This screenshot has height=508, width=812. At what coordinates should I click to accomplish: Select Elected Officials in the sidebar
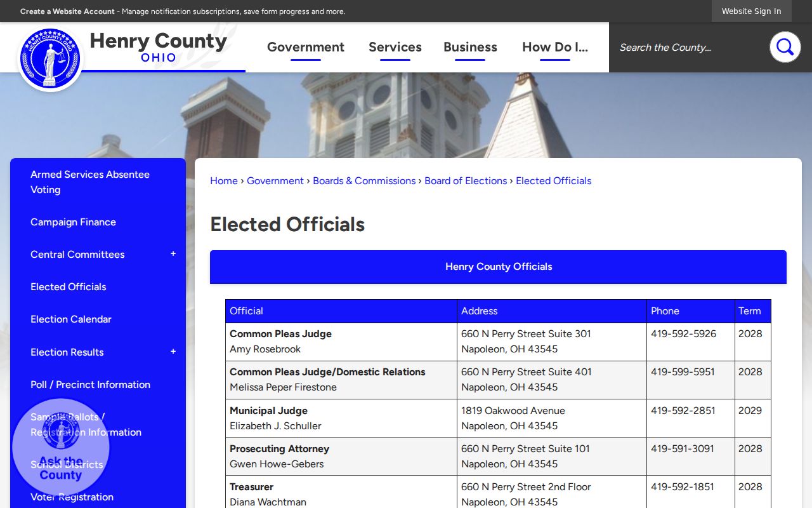coord(69,287)
